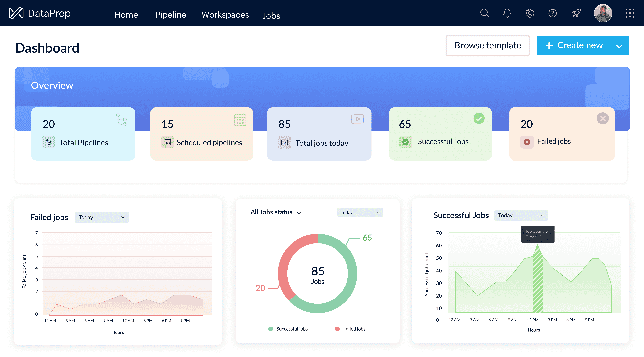Click the Overview heading
The image size is (644, 357).
pos(52,85)
